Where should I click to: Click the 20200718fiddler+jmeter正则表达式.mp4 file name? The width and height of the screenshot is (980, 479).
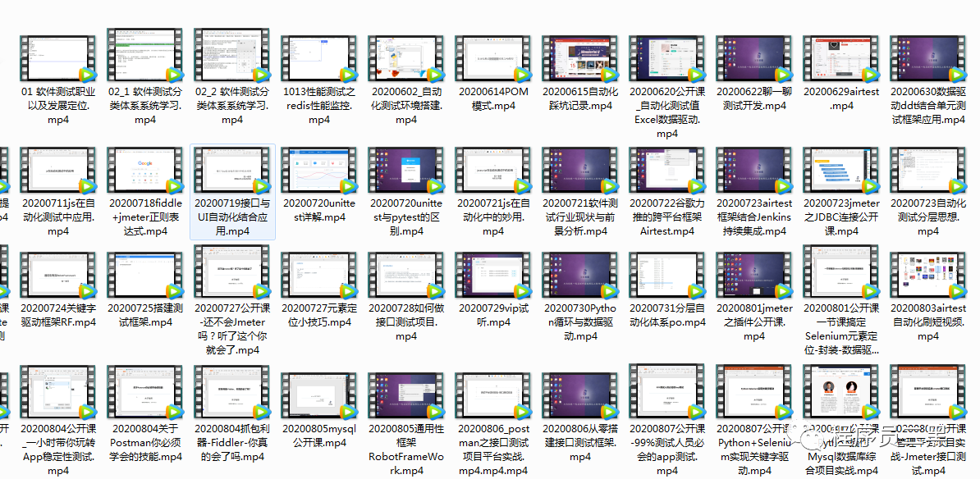[145, 217]
